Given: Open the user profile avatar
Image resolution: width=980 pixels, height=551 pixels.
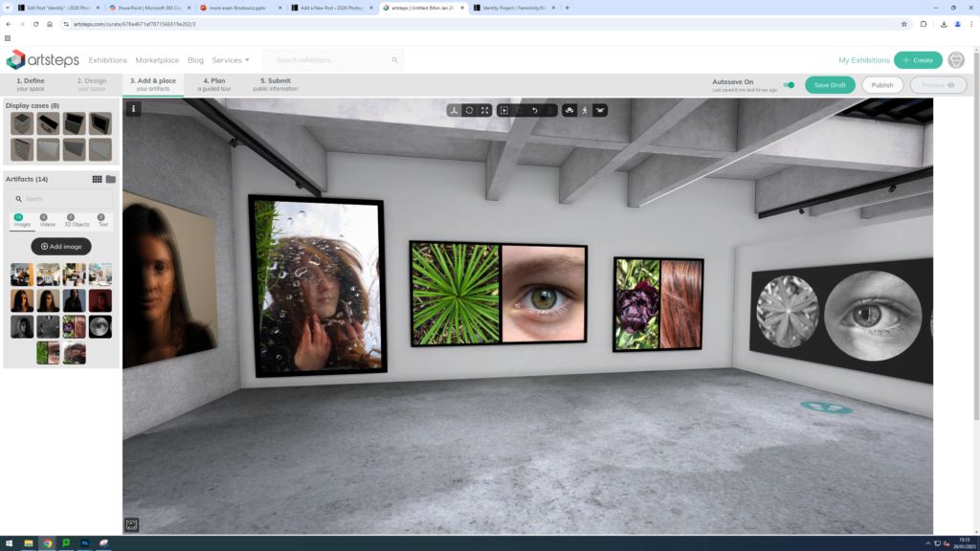Looking at the screenshot, I should [x=956, y=60].
